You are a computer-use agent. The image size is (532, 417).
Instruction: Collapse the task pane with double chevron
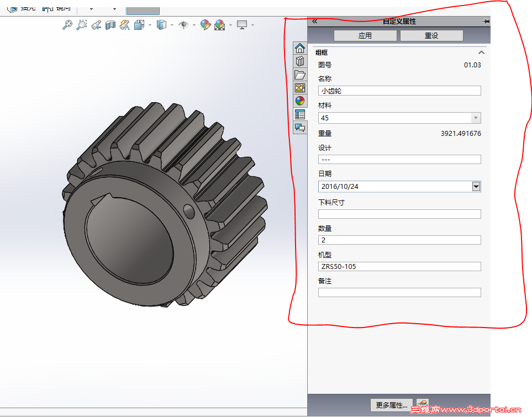click(314, 22)
